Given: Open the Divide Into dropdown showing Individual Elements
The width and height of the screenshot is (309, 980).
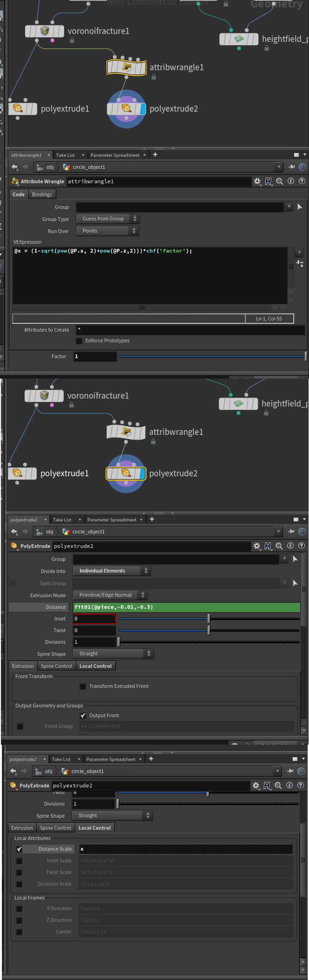Looking at the screenshot, I should pos(112,571).
